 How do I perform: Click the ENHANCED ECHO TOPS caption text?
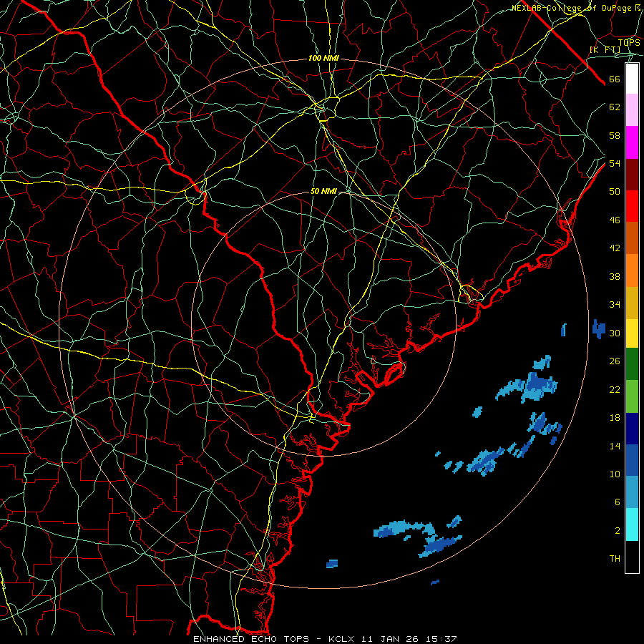[x=251, y=639]
